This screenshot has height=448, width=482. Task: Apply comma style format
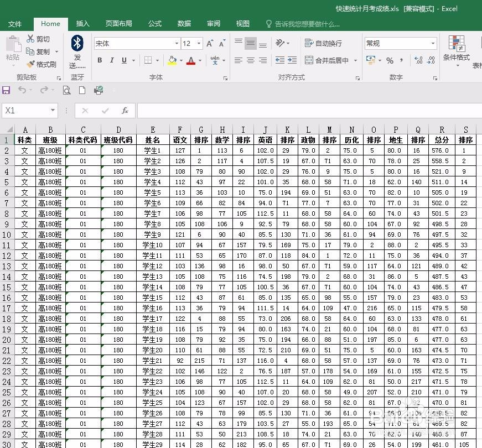(x=401, y=60)
